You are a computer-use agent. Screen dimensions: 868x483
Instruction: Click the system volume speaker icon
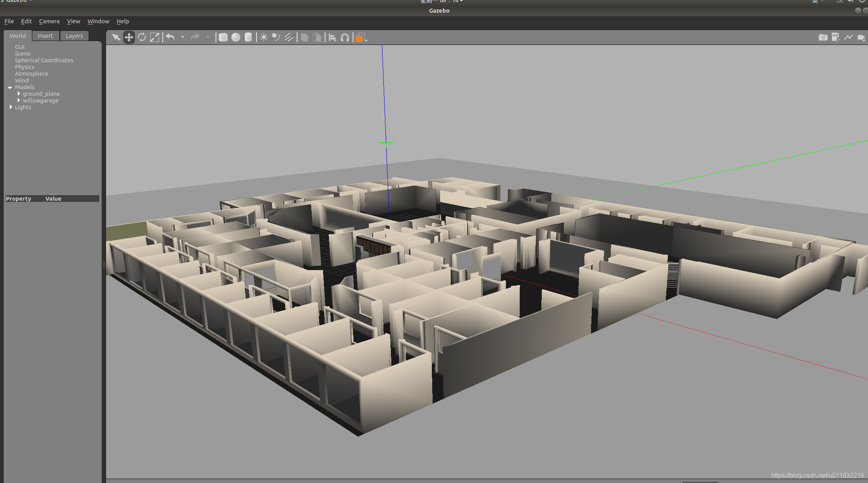851,2
